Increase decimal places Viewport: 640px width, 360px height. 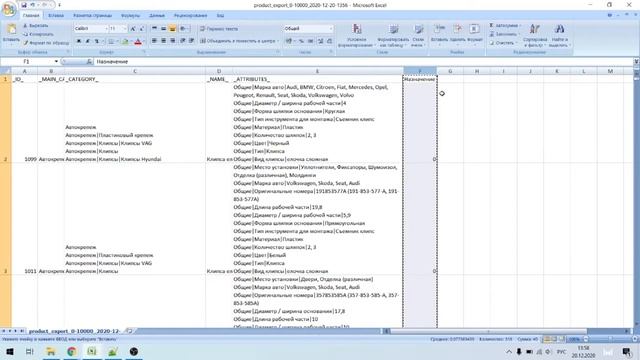click(x=320, y=41)
